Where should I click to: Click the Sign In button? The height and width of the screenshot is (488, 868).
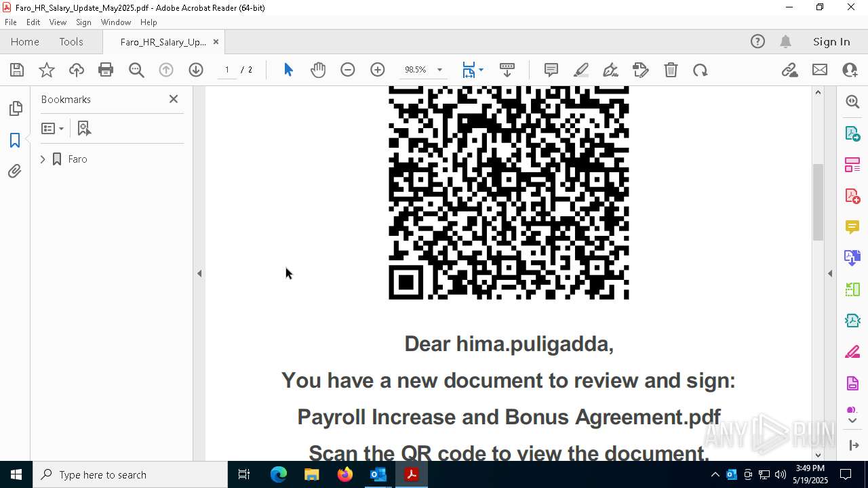[831, 42]
